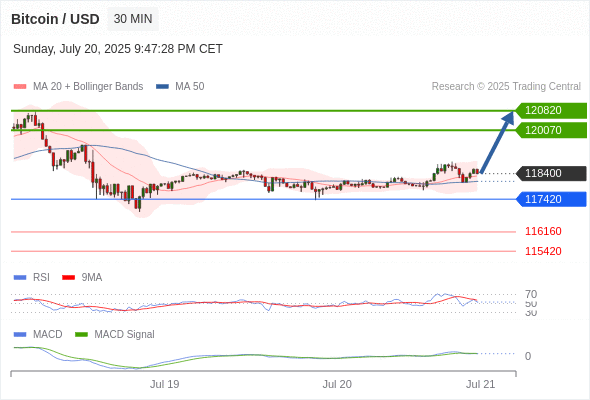
Task: Click the 117420 blue pivot price tag
Action: click(x=551, y=199)
